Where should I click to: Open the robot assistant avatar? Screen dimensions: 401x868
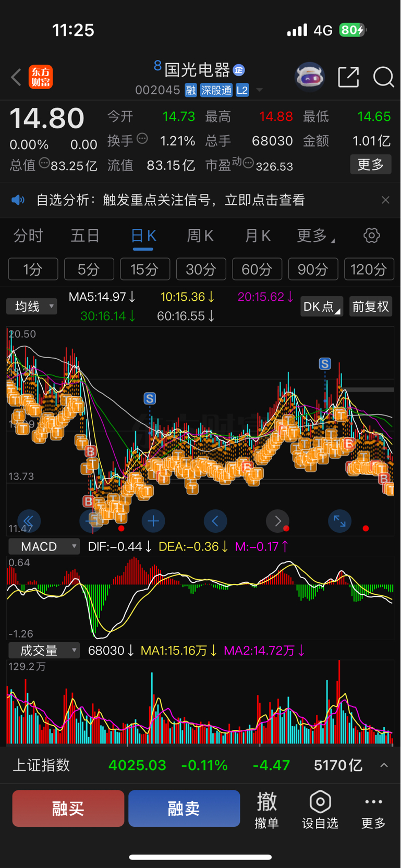(310, 77)
